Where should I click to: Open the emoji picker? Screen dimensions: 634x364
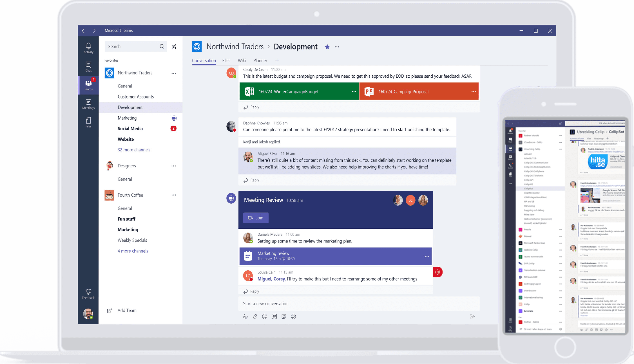click(x=265, y=316)
